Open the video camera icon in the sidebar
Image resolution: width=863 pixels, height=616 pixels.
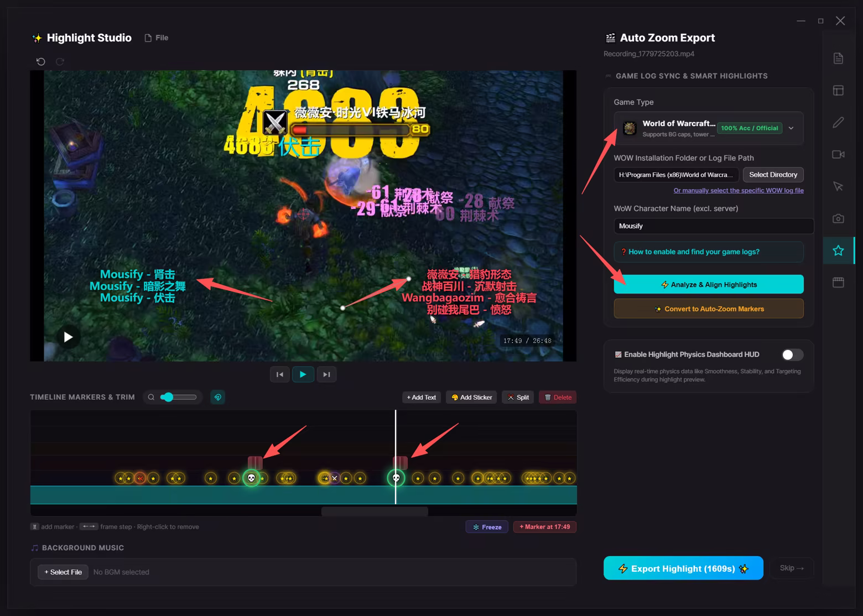[x=838, y=155]
